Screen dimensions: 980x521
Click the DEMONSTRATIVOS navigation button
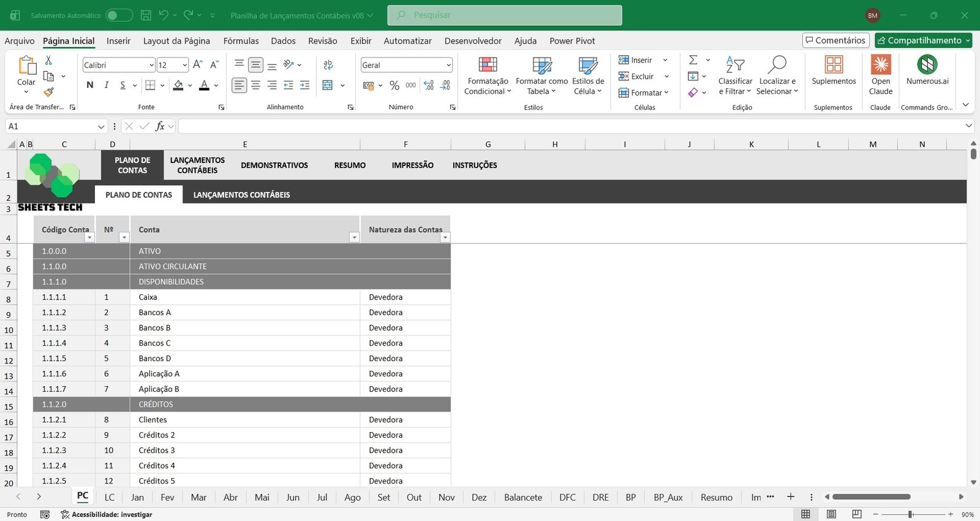[x=274, y=165]
